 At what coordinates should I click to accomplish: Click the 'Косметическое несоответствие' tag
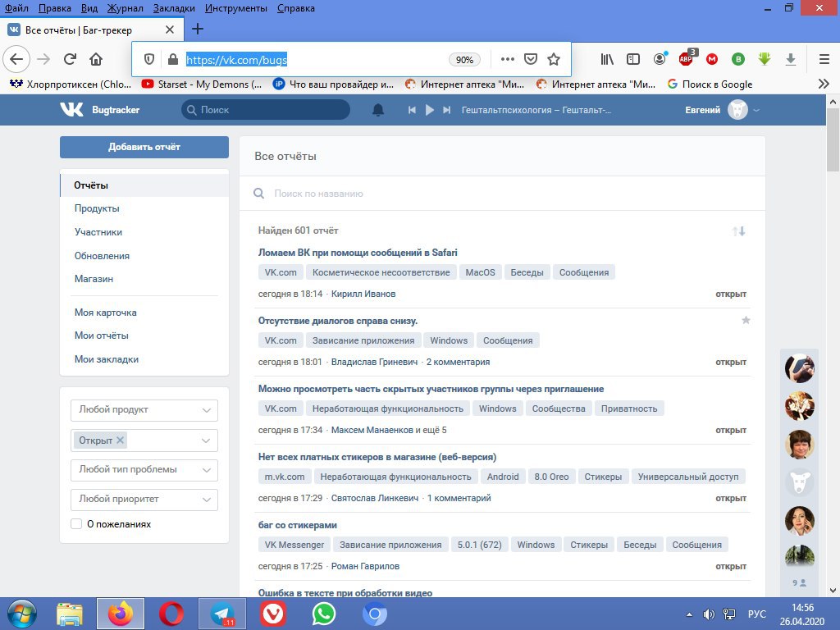[381, 272]
